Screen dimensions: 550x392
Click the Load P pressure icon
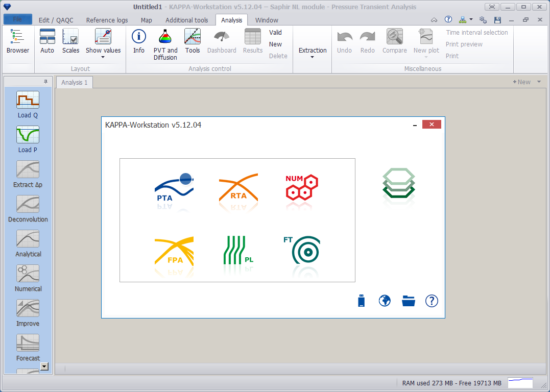(x=28, y=139)
